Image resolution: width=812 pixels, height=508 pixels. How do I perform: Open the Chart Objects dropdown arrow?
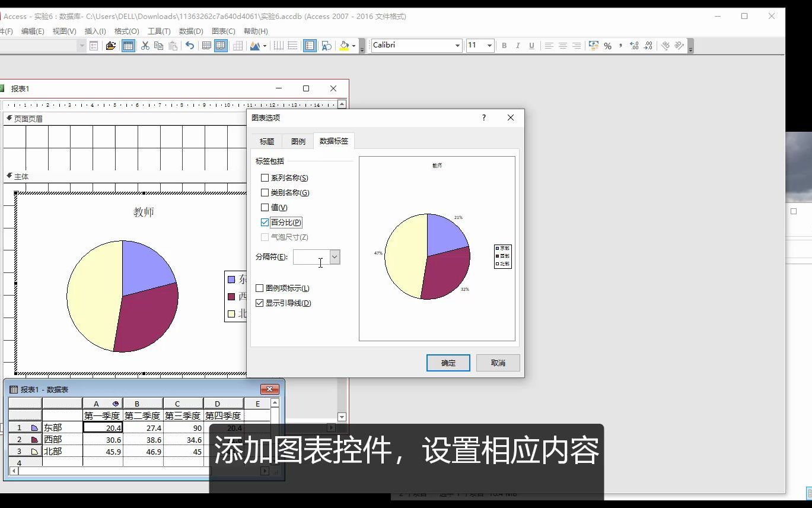coord(82,46)
